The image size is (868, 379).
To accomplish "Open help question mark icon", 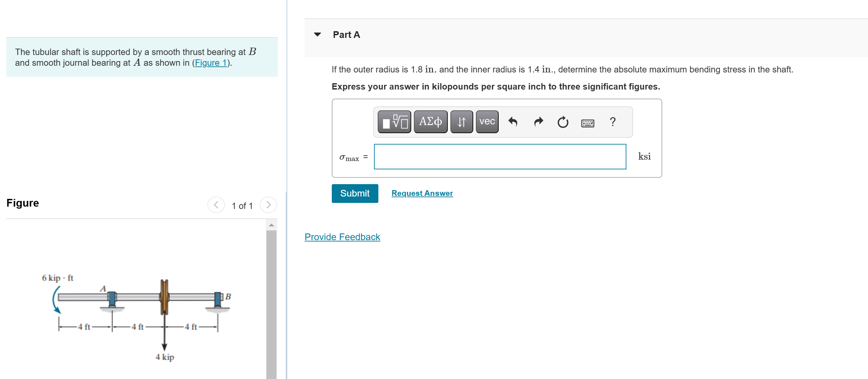I will coord(613,122).
